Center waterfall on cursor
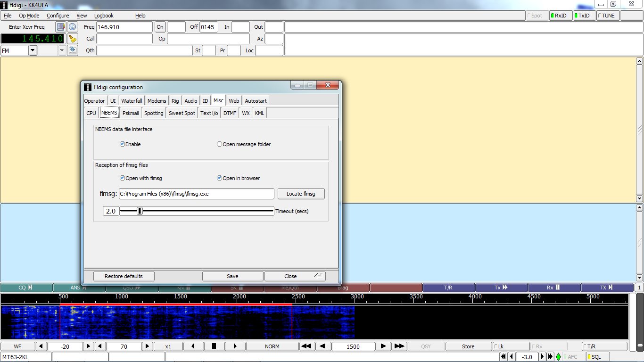 point(214,346)
